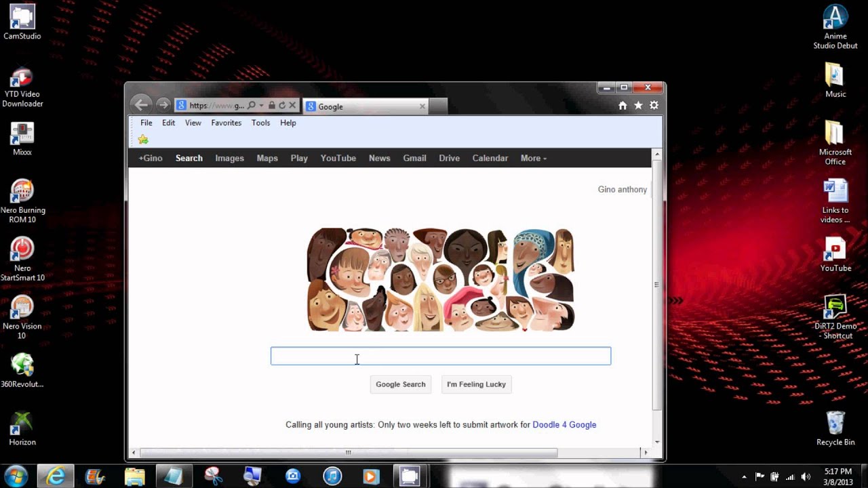Open the File menu
Image resolution: width=868 pixels, height=488 pixels.
[x=146, y=123]
